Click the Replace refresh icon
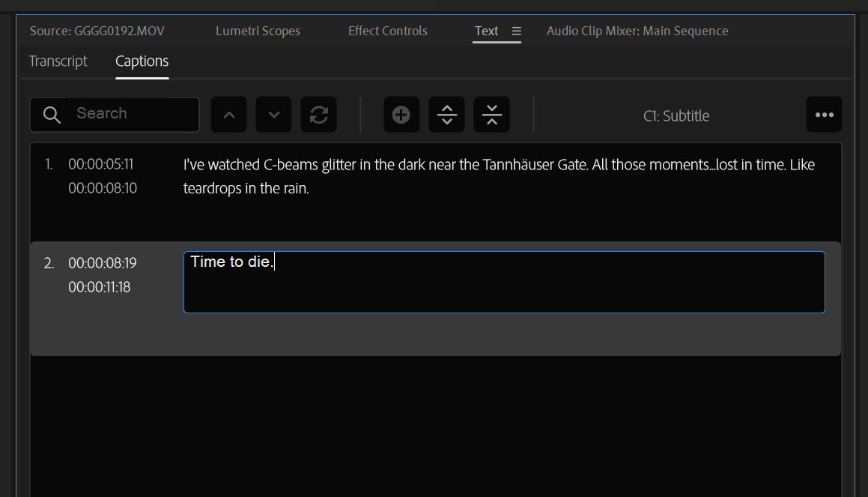Image resolution: width=868 pixels, height=497 pixels. (319, 115)
